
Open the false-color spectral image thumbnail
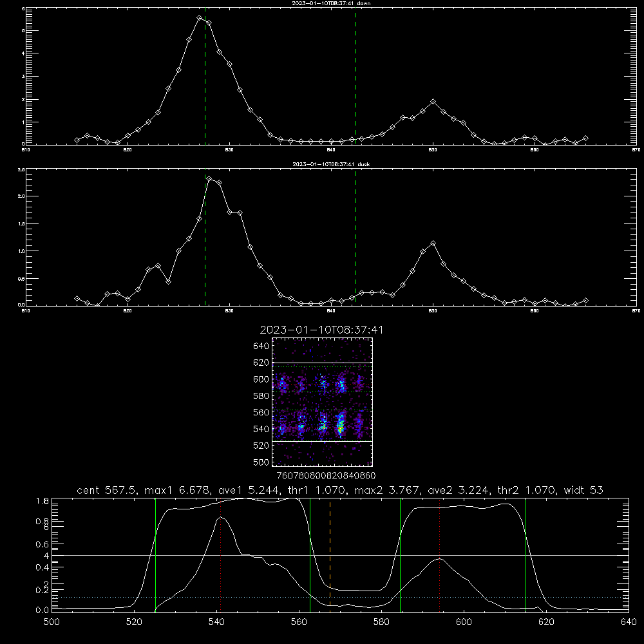[x=322, y=402]
